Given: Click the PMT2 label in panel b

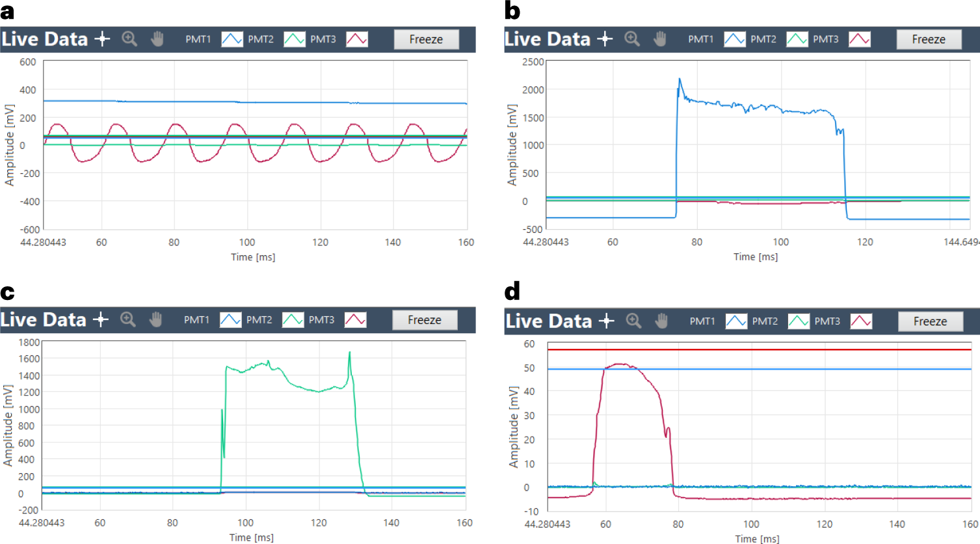Looking at the screenshot, I should [x=763, y=39].
